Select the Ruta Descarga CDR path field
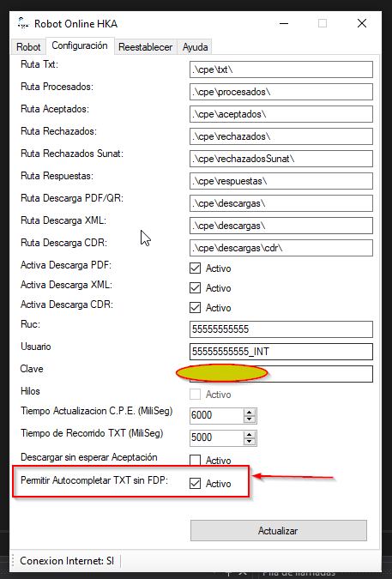 pyautogui.click(x=281, y=248)
